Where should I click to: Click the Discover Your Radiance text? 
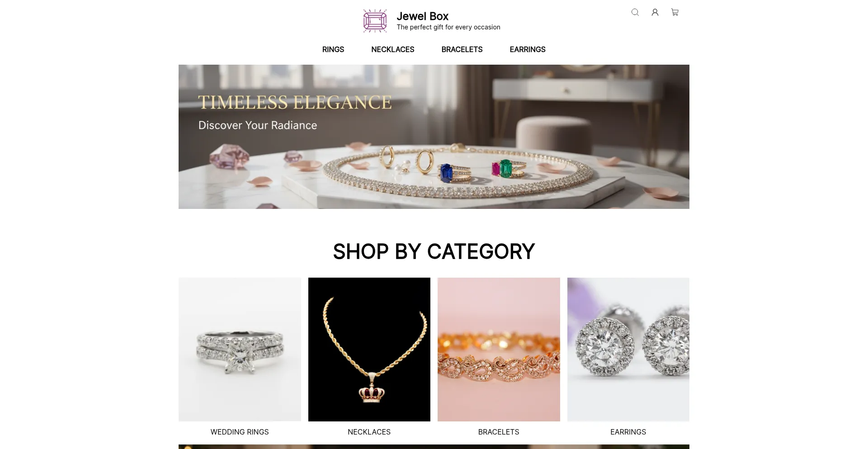click(x=258, y=125)
